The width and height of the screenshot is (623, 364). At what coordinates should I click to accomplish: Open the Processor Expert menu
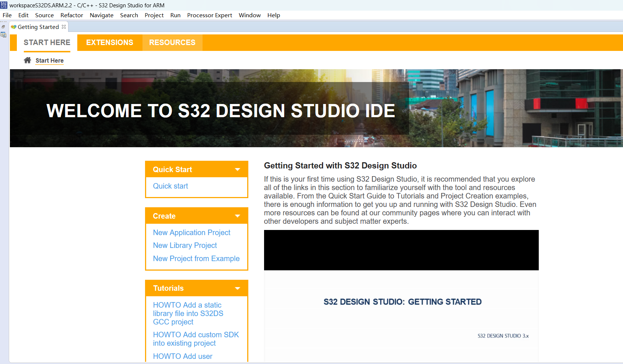click(x=209, y=15)
